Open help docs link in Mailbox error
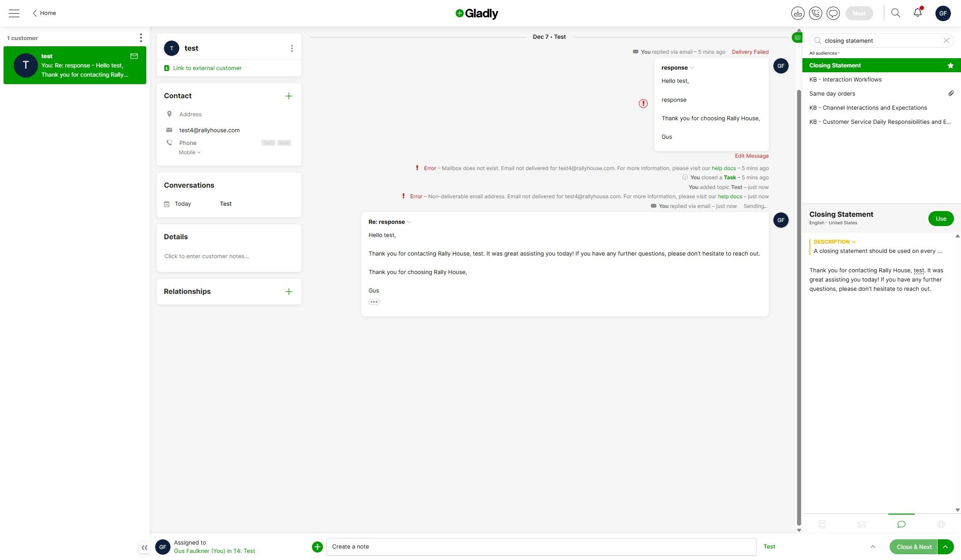961x560 pixels. click(x=724, y=168)
